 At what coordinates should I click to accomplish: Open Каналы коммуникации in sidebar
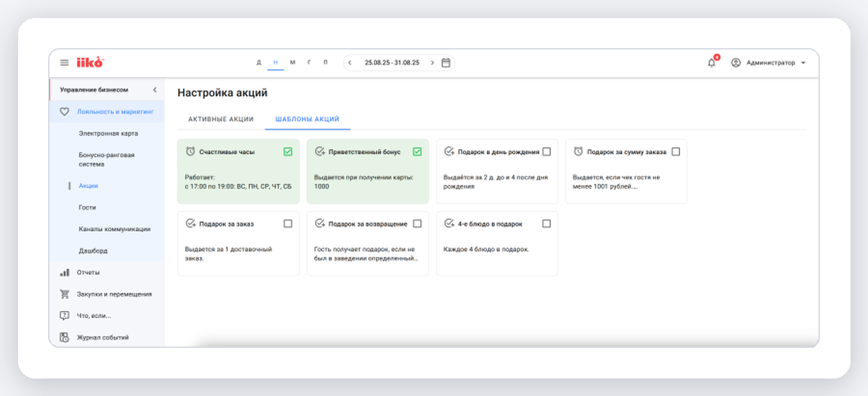pyautogui.click(x=115, y=230)
